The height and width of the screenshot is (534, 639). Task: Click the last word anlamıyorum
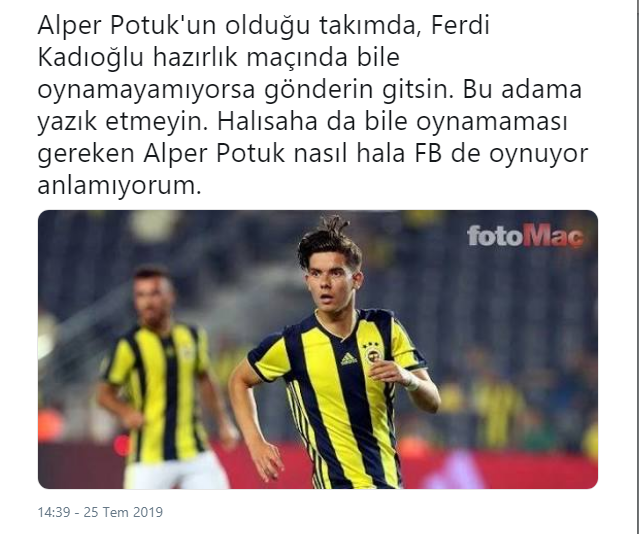coord(119,186)
